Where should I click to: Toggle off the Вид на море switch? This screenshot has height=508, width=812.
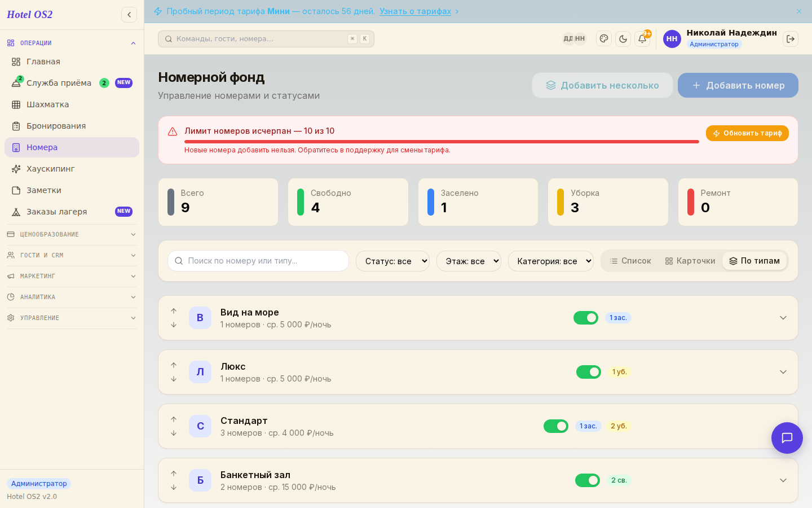[586, 318]
